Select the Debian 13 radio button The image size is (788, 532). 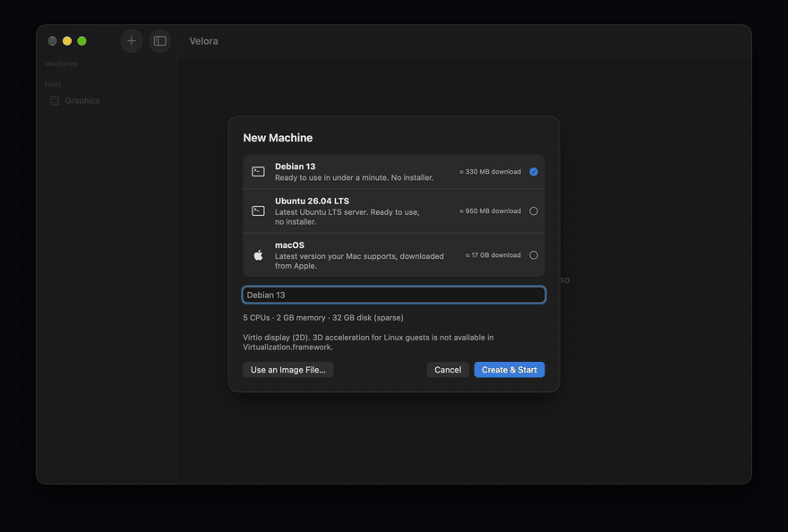[534, 171]
